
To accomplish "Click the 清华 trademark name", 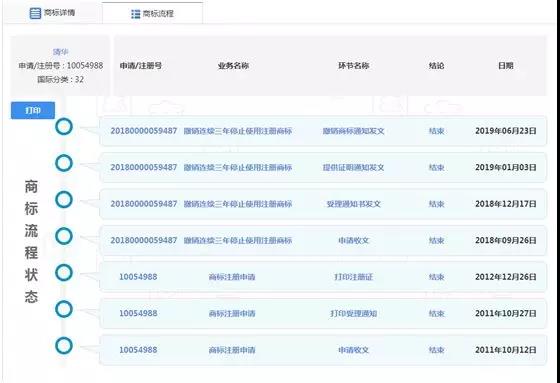I will pos(61,52).
